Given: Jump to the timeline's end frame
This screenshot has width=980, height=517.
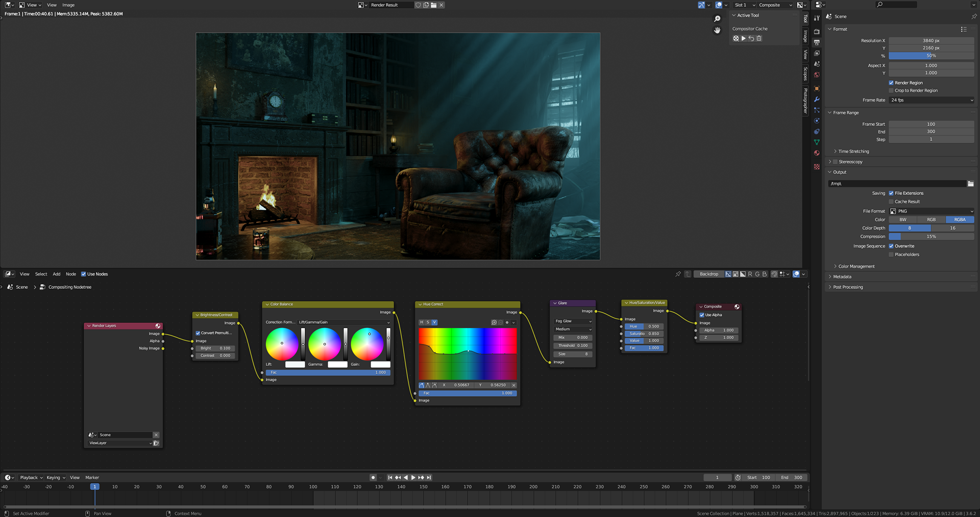Looking at the screenshot, I should (429, 478).
